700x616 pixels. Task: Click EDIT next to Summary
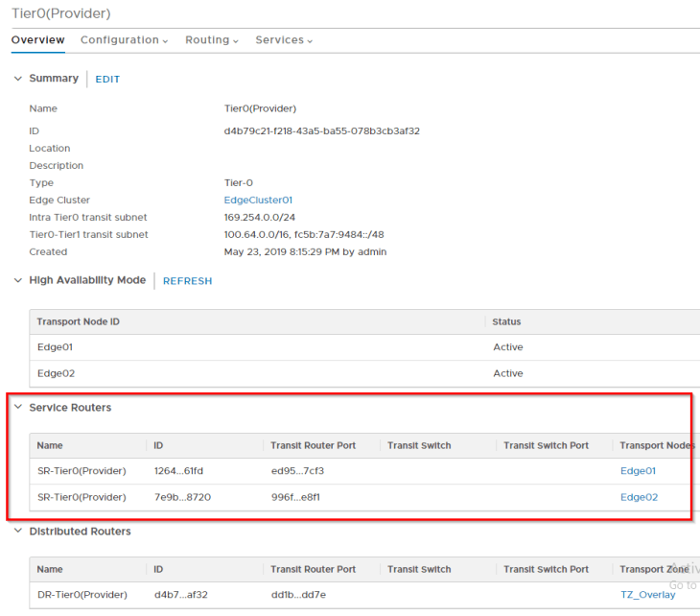(107, 80)
